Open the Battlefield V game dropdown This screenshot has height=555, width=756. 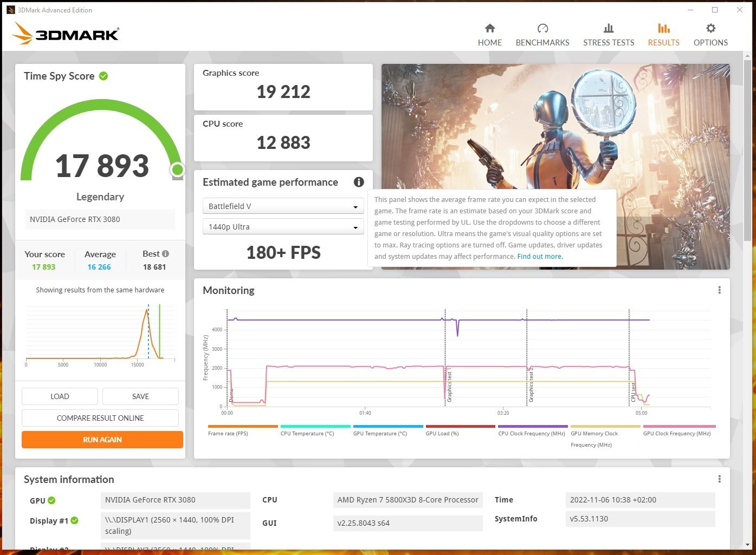(x=283, y=206)
